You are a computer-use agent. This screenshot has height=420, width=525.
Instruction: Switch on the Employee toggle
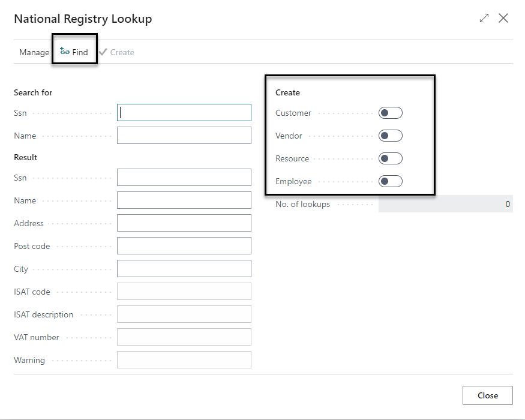391,181
